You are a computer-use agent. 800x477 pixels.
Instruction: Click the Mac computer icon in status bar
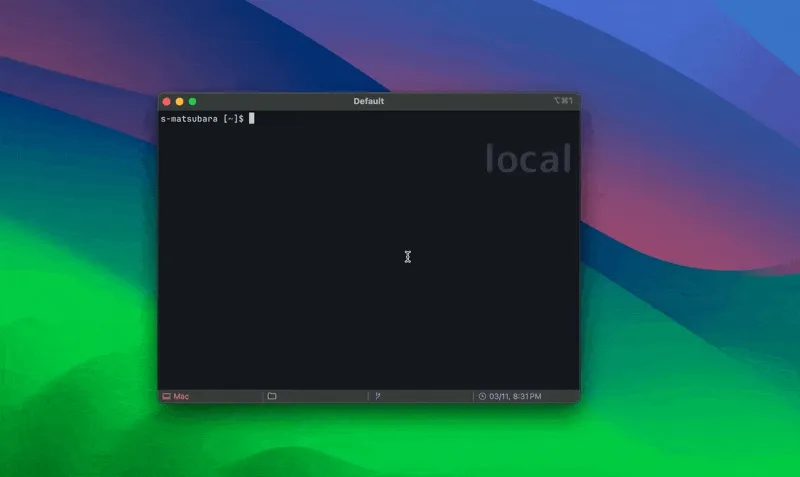pyautogui.click(x=166, y=396)
